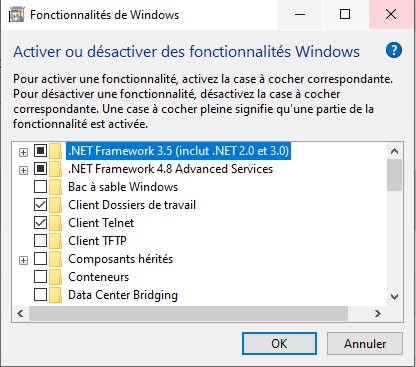Select the Client TFTP folder icon
The width and height of the screenshot is (416, 367).
[55, 241]
